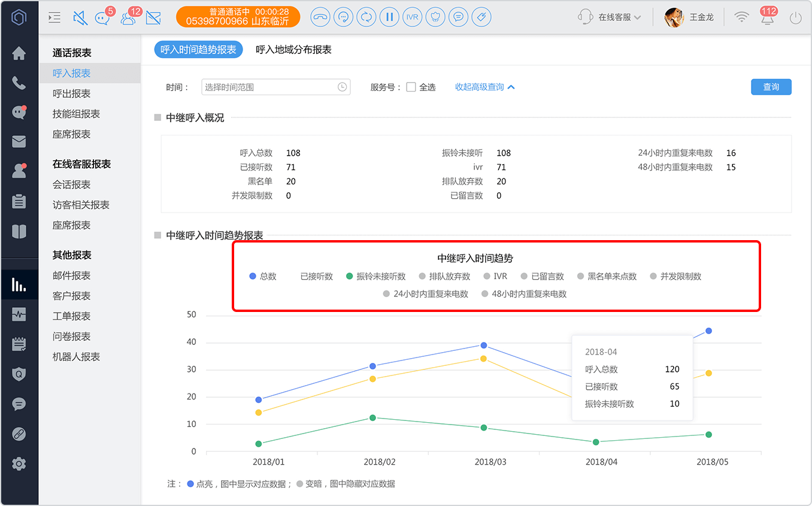Open the settings gear in the left sidebar
Image resolution: width=812 pixels, height=506 pixels.
click(19, 463)
